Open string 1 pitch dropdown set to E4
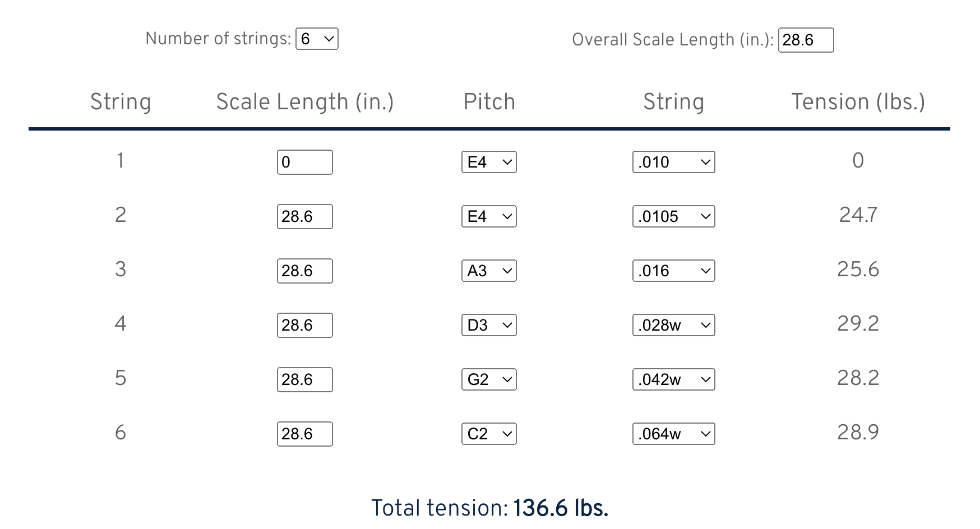This screenshot has height=529, width=980. (x=489, y=162)
